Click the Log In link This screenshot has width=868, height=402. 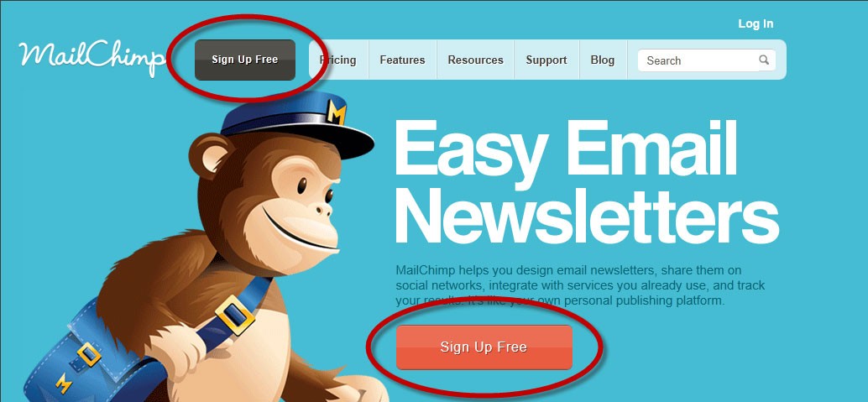pyautogui.click(x=756, y=23)
